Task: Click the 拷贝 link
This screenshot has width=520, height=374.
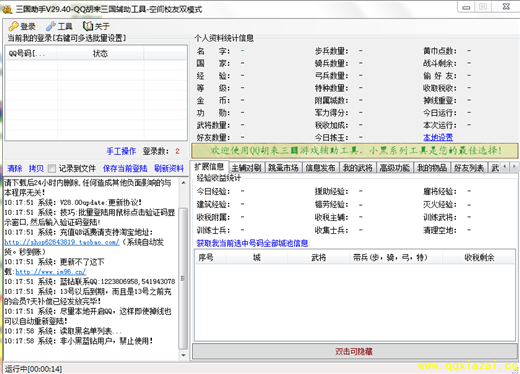Action: [x=36, y=169]
